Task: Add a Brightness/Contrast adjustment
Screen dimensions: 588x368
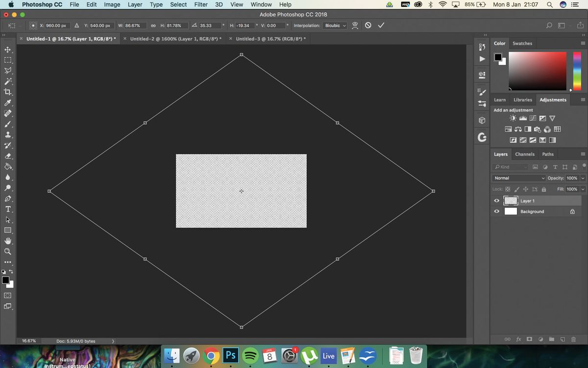Action: 513,118
